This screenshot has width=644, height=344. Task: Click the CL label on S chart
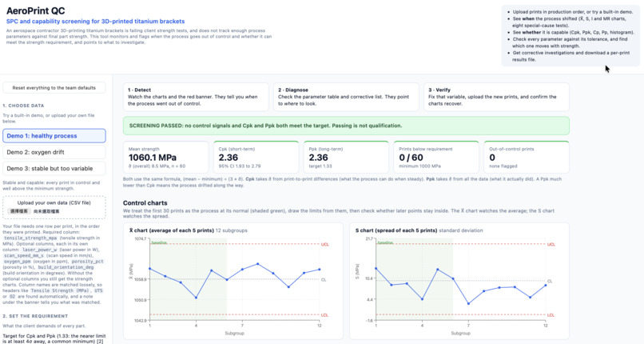[x=550, y=282]
